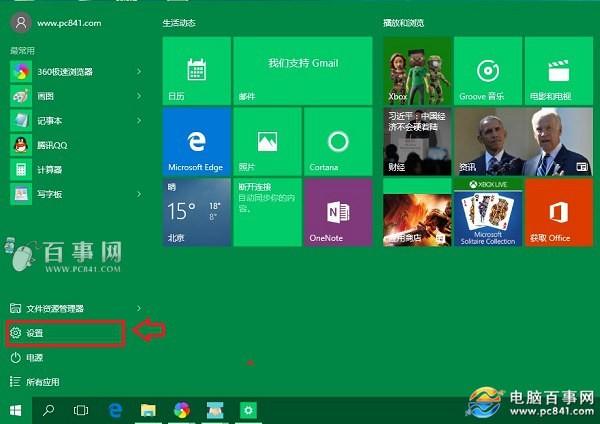
Task: Open the Xbox tile
Action: click(x=417, y=71)
